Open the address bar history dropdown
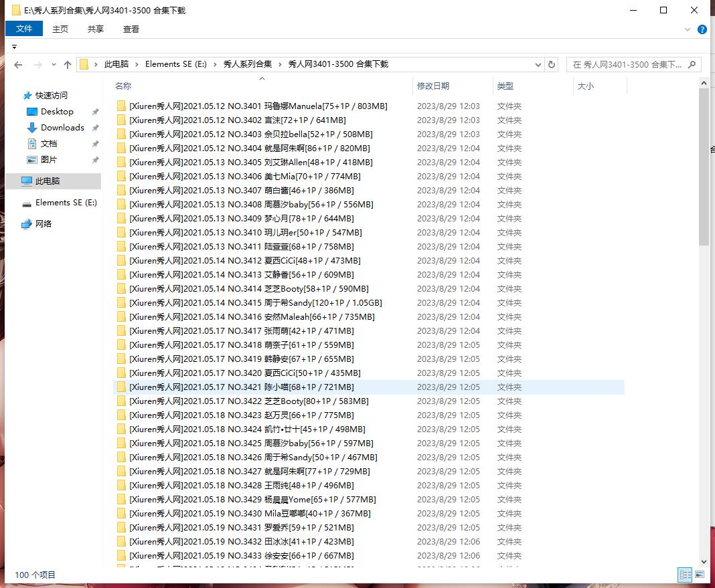This screenshot has width=715, height=588. click(538, 64)
